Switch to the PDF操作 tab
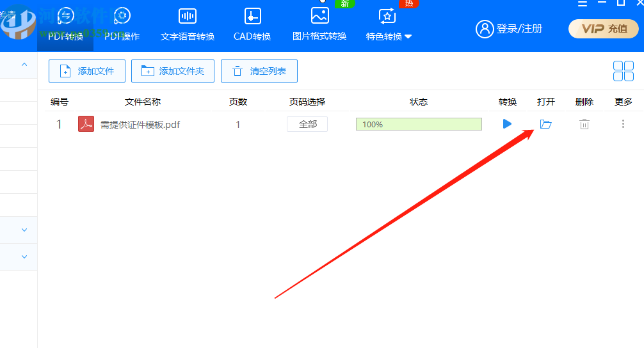Screen dimensions: 644x348 [122, 26]
